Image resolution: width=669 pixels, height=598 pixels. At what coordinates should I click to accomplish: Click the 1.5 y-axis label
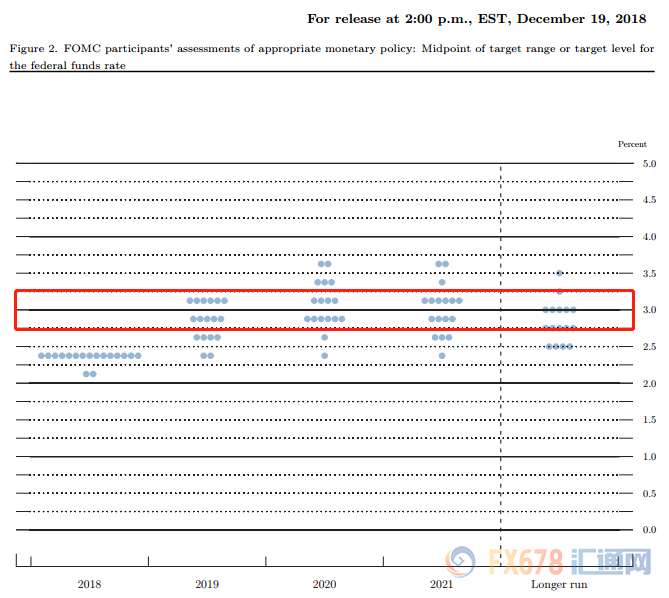point(649,420)
